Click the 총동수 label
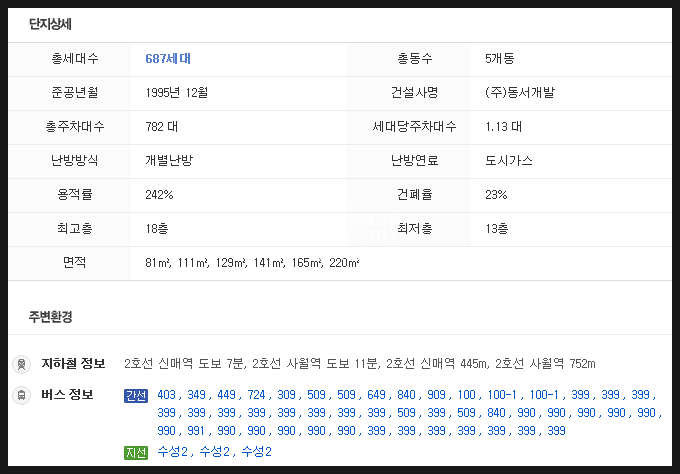680x474 pixels. coord(415,59)
